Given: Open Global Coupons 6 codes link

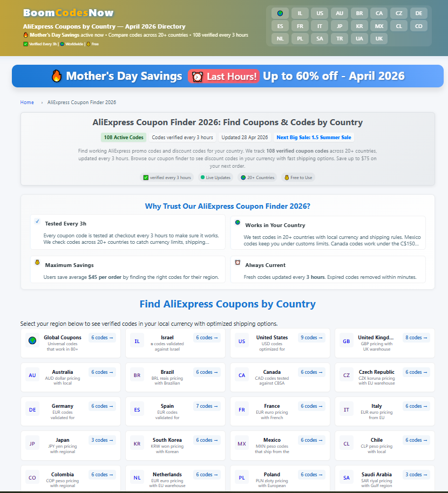Looking at the screenshot, I should 102,338.
